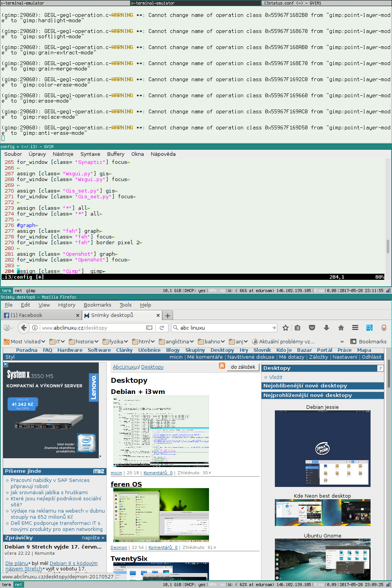The width and height of the screenshot is (392, 588).
Task: Click the "do záložek" button
Action: pos(243,367)
